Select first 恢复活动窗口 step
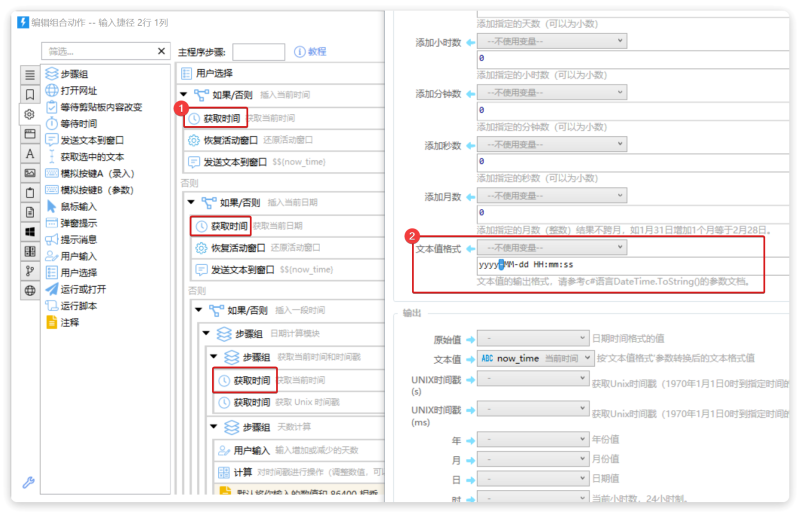The height and width of the screenshot is (515, 800). click(x=284, y=140)
